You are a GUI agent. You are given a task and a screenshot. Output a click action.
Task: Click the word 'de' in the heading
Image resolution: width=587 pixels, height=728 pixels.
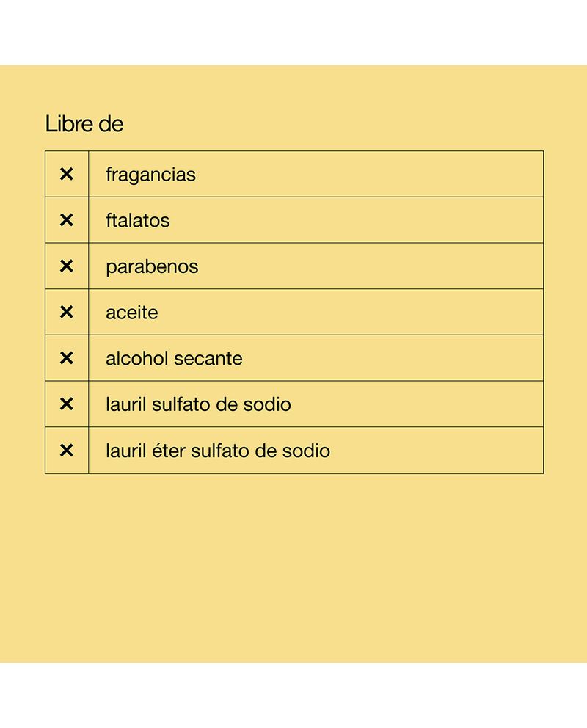click(111, 124)
